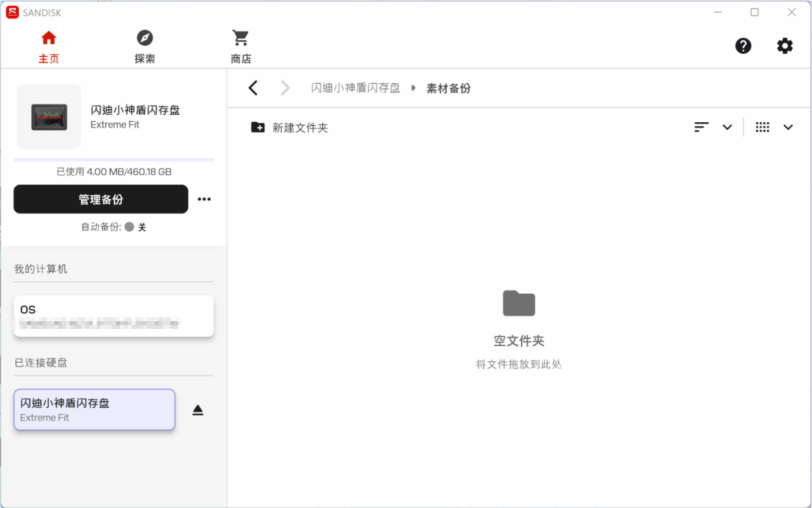812x508 pixels.
Task: Click the forward navigation arrow
Action: click(285, 88)
